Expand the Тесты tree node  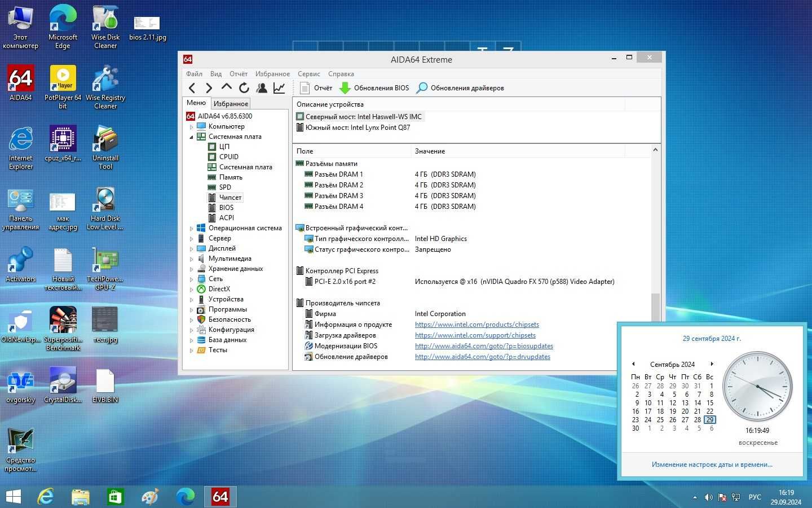[x=191, y=350]
